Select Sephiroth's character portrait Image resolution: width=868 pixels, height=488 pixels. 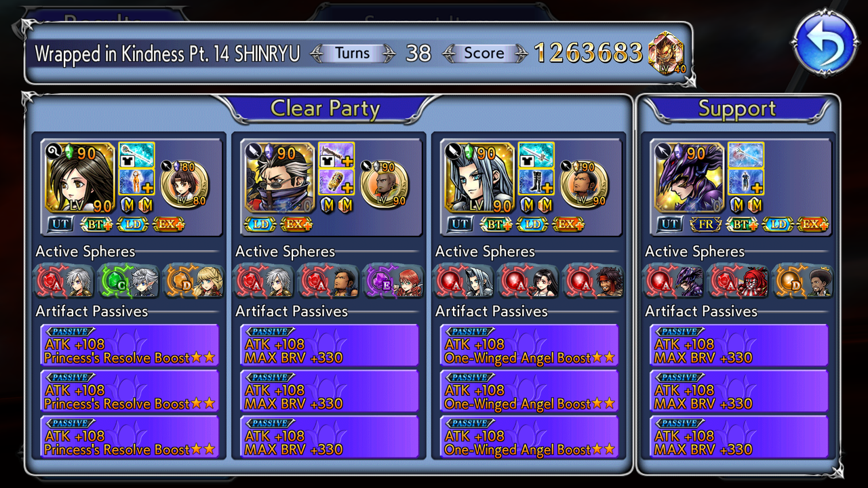click(479, 178)
